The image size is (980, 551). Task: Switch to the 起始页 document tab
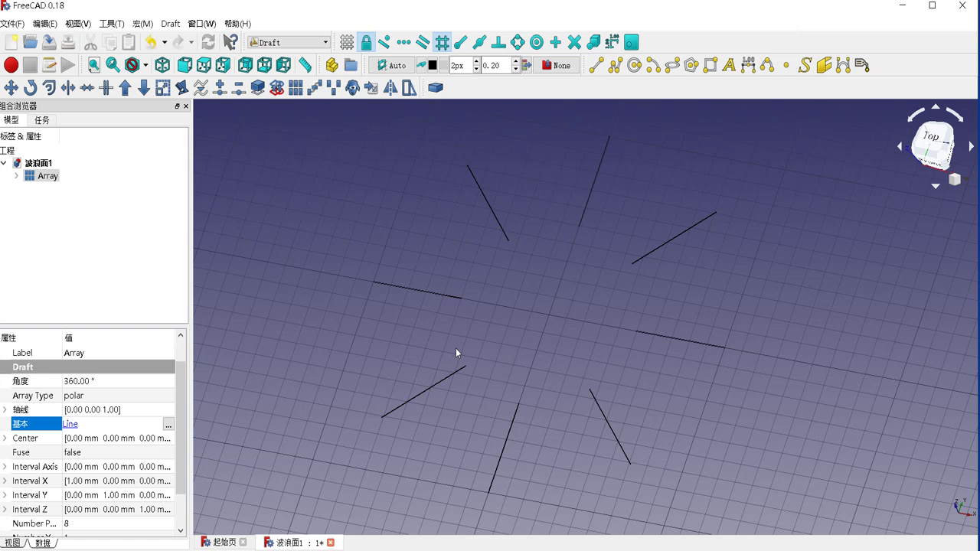click(224, 542)
